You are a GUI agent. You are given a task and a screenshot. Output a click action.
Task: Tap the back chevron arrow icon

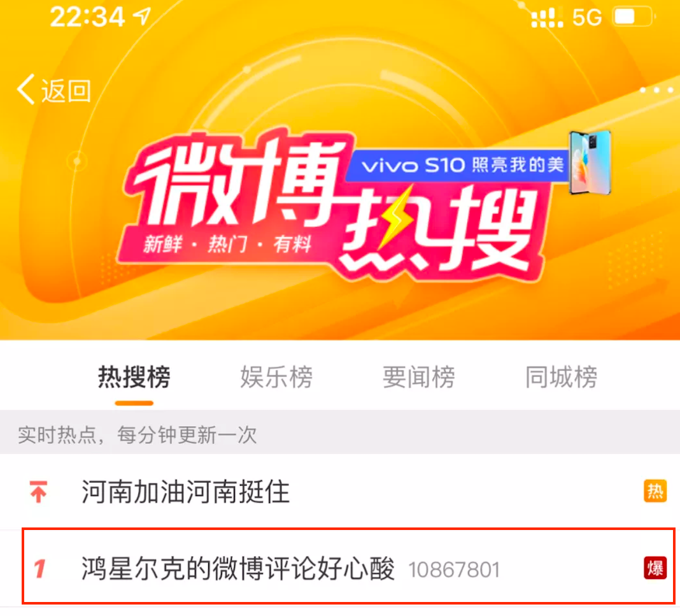[26, 89]
